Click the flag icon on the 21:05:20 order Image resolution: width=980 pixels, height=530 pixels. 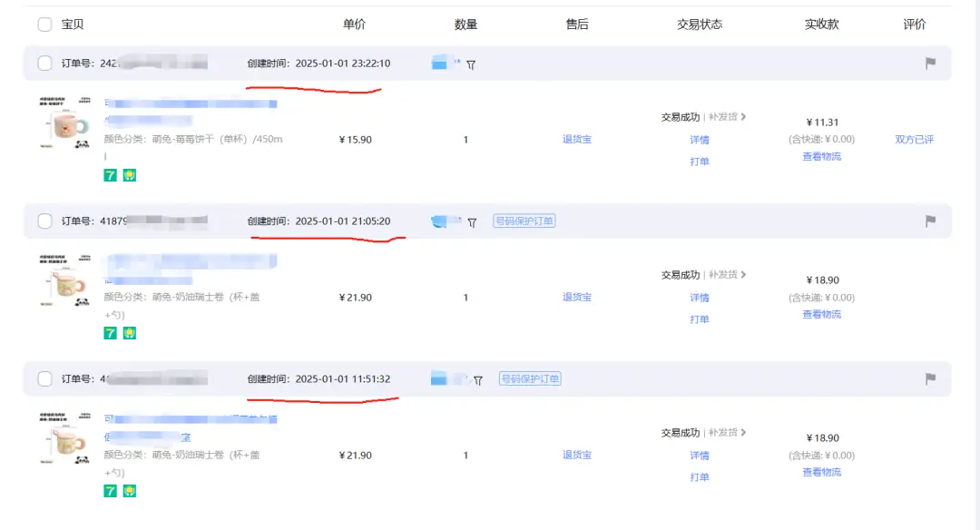click(x=930, y=221)
